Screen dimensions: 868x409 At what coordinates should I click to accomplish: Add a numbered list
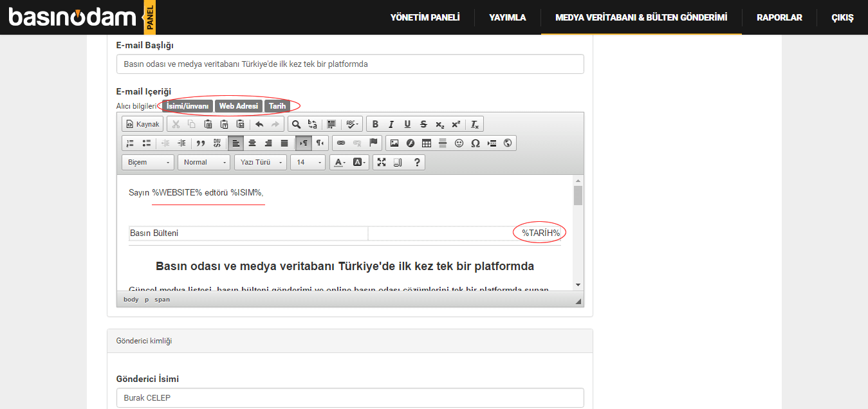[x=130, y=143]
